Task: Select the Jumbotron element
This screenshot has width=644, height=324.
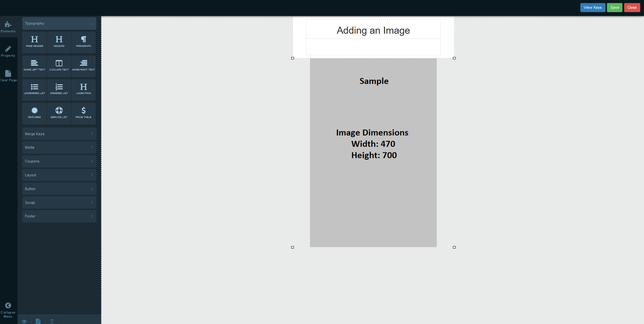Action: coord(84,89)
